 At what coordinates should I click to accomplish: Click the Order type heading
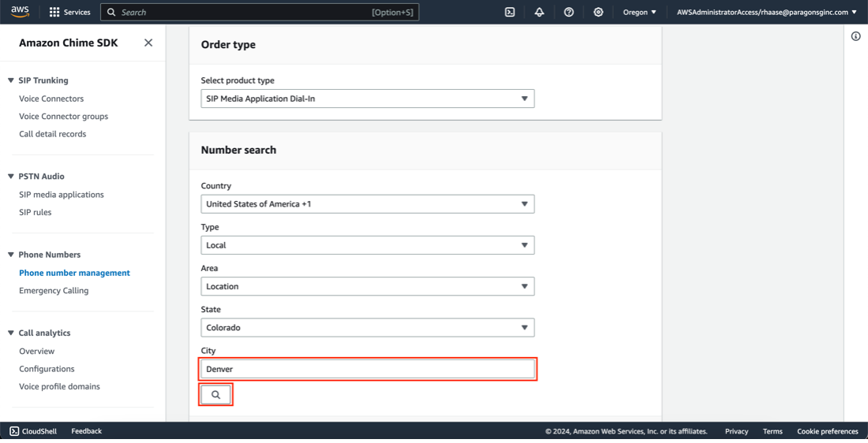[228, 45]
